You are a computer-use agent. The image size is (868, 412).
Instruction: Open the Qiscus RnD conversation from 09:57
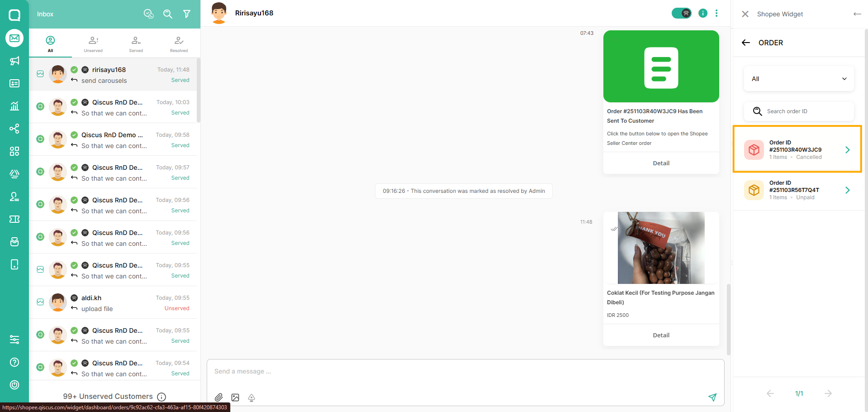113,172
